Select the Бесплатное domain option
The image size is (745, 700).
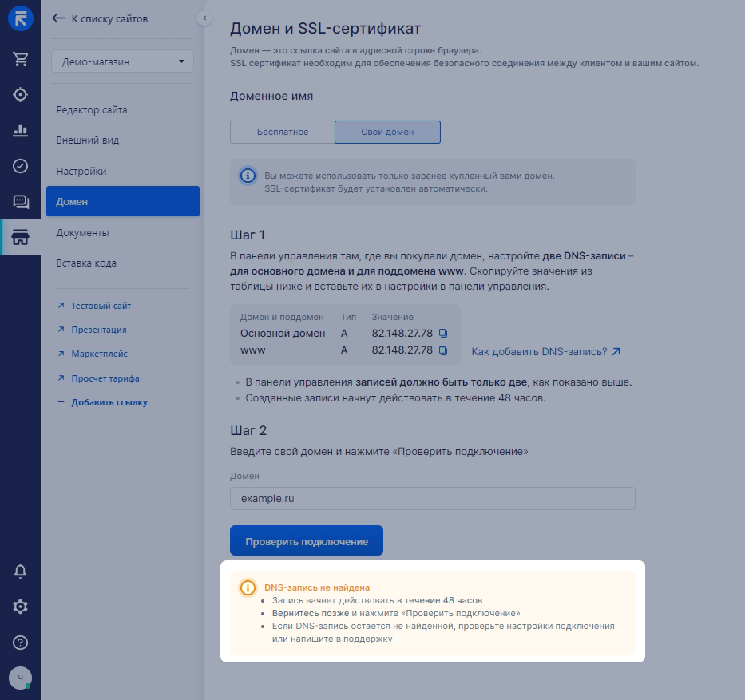click(282, 132)
